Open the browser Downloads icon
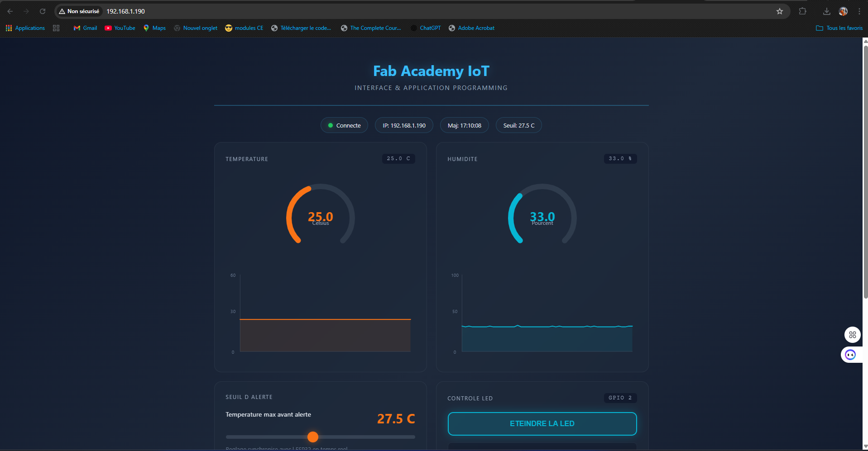The width and height of the screenshot is (868, 451). click(x=826, y=11)
